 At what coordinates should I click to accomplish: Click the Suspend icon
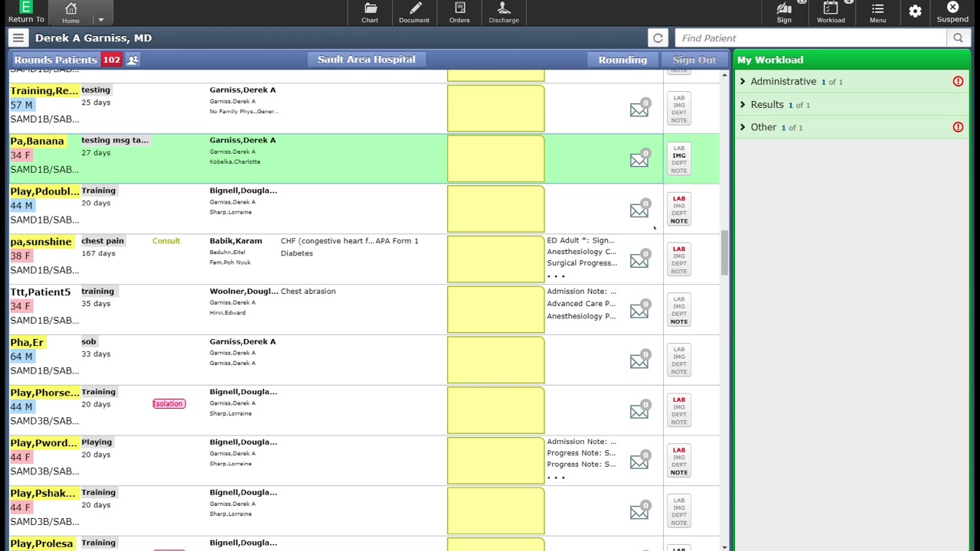click(x=952, y=12)
